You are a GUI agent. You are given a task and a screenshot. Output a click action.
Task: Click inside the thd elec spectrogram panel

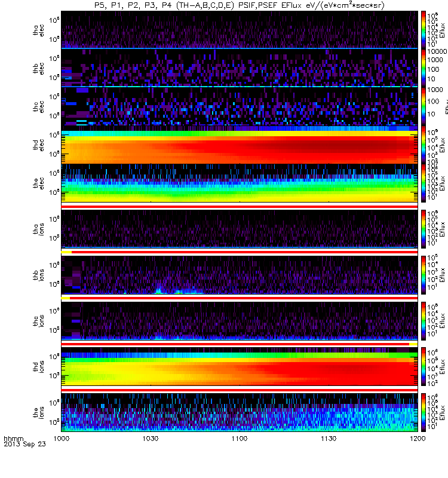point(240,145)
